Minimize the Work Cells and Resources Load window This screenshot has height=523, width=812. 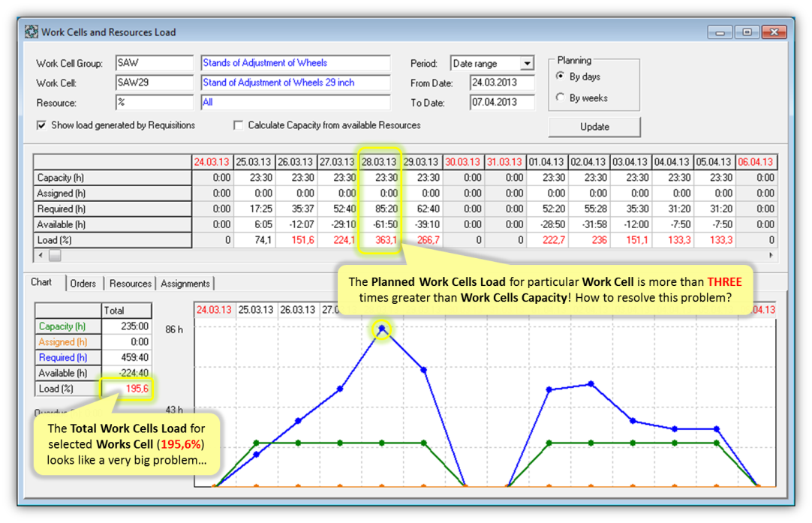(720, 32)
